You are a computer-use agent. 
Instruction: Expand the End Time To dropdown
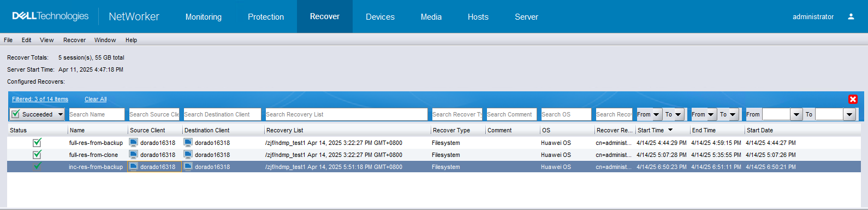pyautogui.click(x=733, y=114)
